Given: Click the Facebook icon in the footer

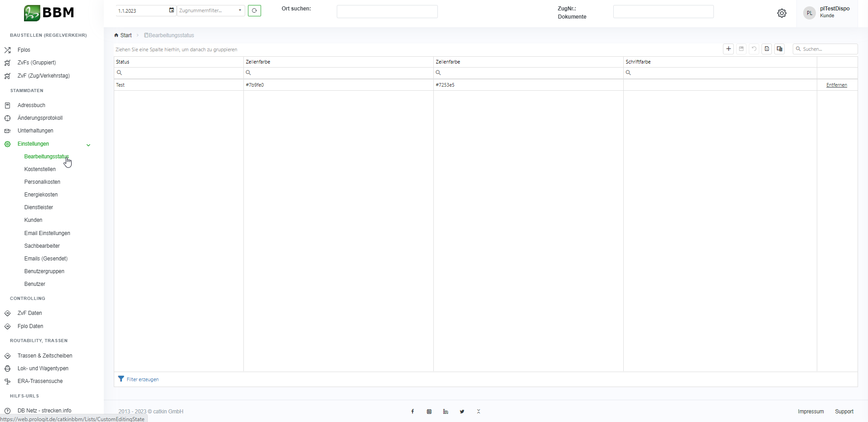Looking at the screenshot, I should 412,412.
